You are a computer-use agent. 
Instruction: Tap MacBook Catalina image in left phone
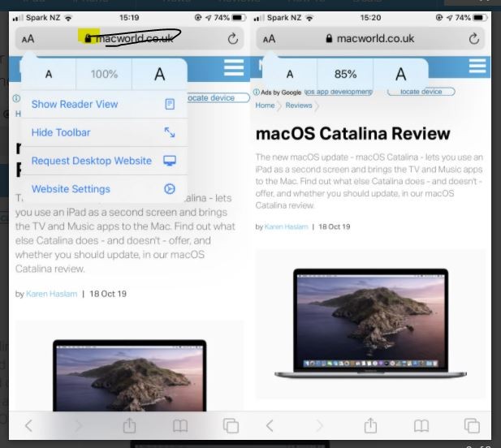click(x=129, y=376)
